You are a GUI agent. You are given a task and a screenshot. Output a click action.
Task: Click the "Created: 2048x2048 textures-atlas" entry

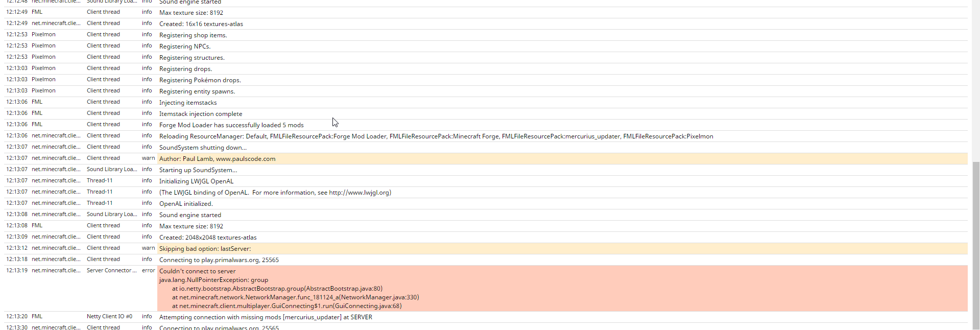coord(208,238)
